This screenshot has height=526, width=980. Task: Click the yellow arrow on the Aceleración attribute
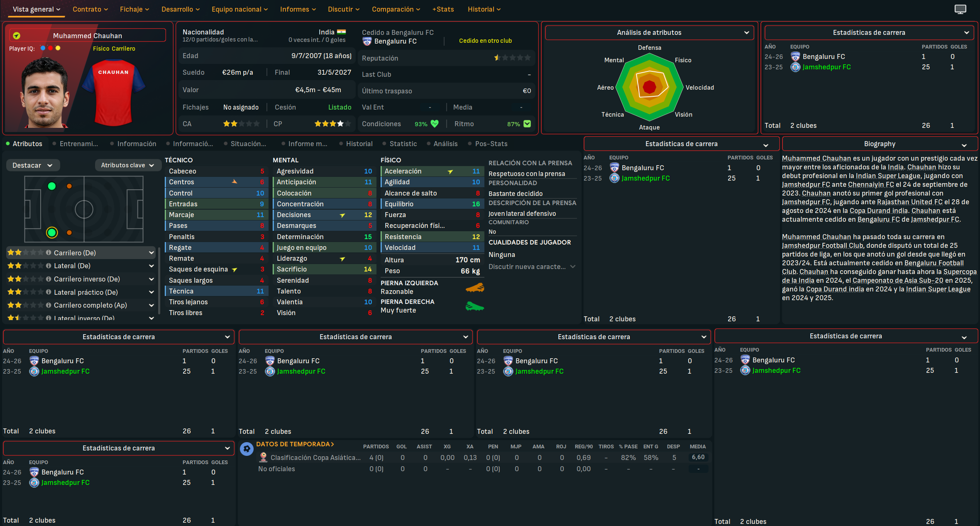450,171
